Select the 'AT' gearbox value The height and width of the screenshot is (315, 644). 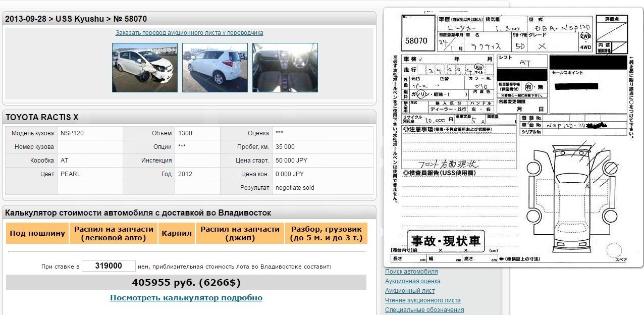tap(65, 161)
